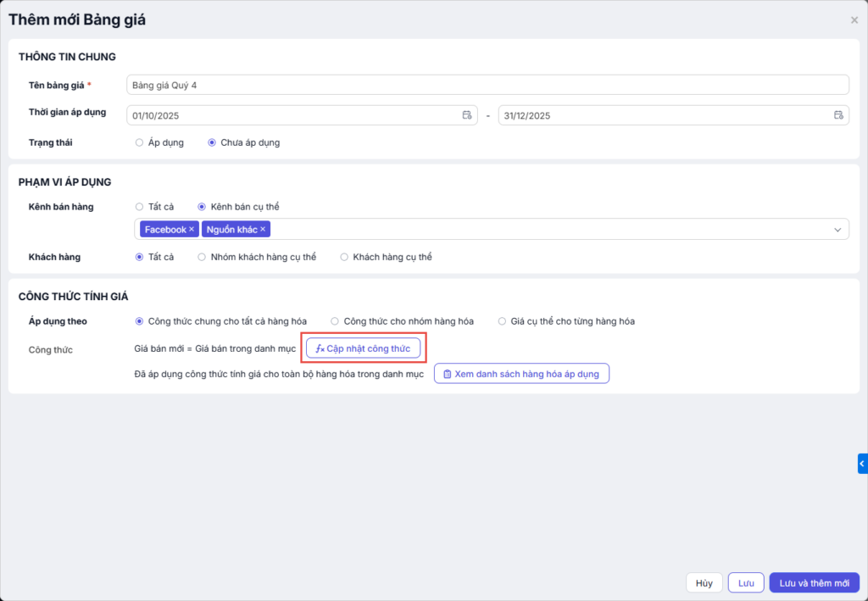Remove the Nguồn khác channel tag
The width and height of the screenshot is (868, 601).
tap(263, 230)
